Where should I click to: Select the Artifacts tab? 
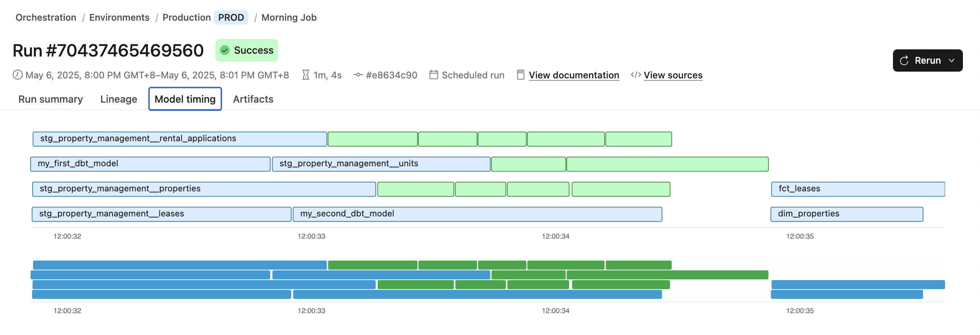[253, 99]
